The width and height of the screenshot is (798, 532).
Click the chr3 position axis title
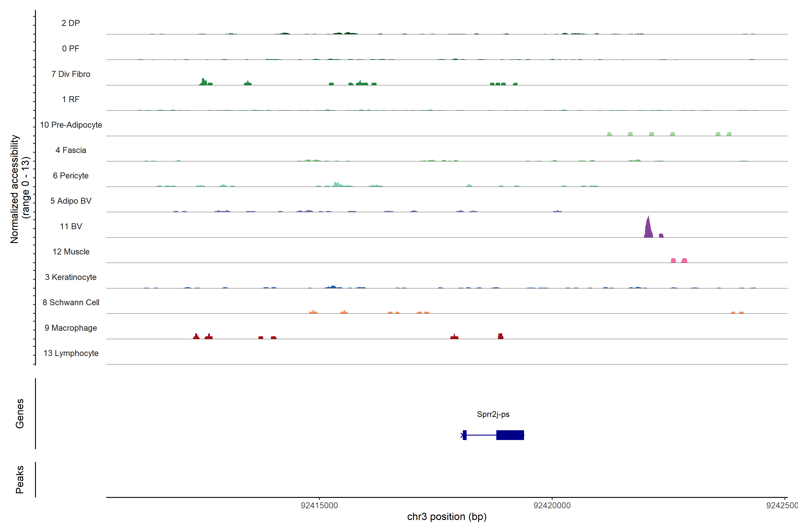click(x=447, y=517)
